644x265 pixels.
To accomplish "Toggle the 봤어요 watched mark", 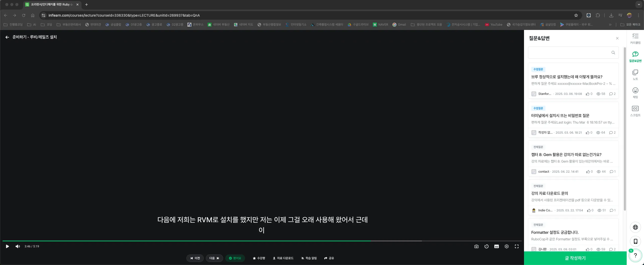I will (235, 258).
